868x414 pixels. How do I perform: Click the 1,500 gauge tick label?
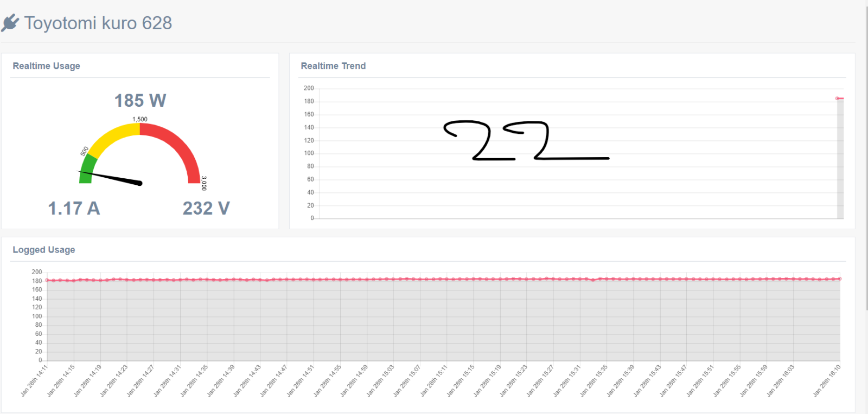coord(140,119)
